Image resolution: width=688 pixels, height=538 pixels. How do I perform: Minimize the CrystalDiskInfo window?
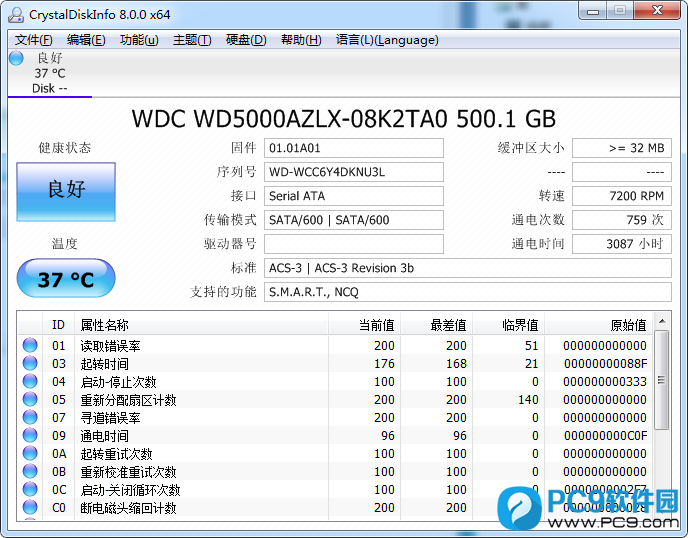click(593, 11)
